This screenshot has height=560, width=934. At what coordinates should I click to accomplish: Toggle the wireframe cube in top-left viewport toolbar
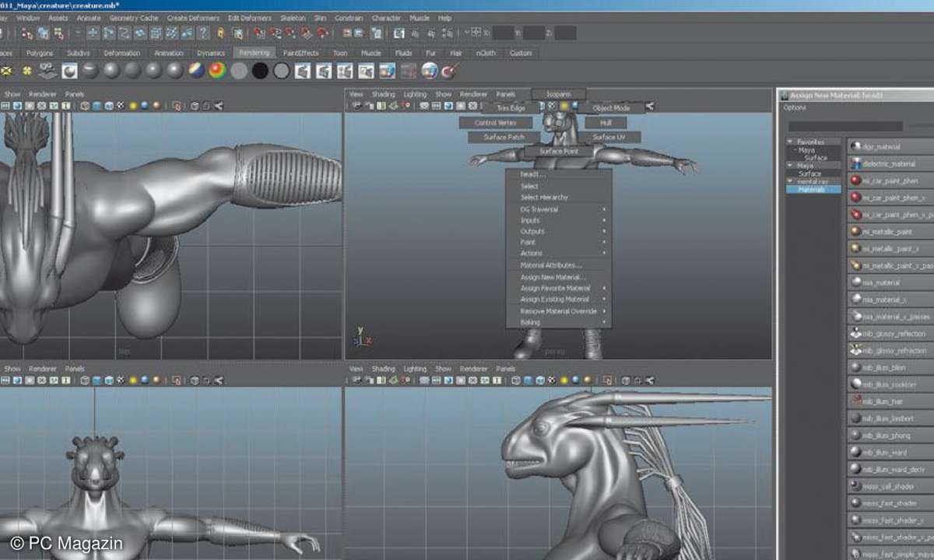tap(85, 107)
